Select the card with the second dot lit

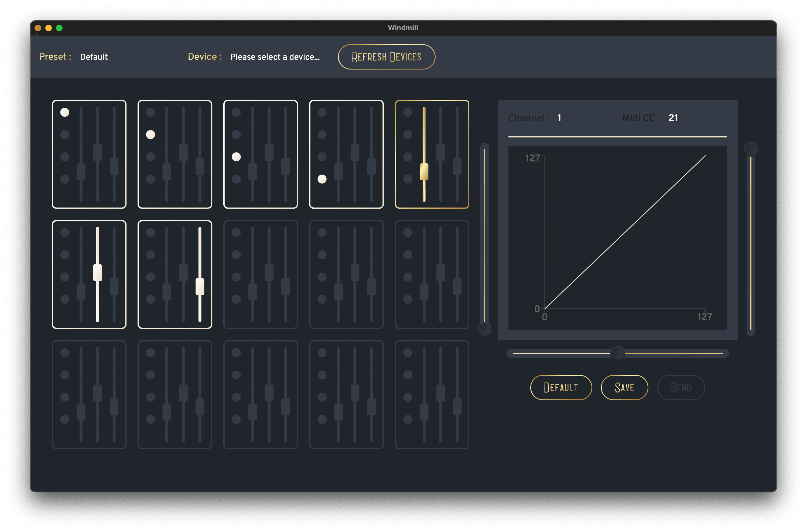175,154
